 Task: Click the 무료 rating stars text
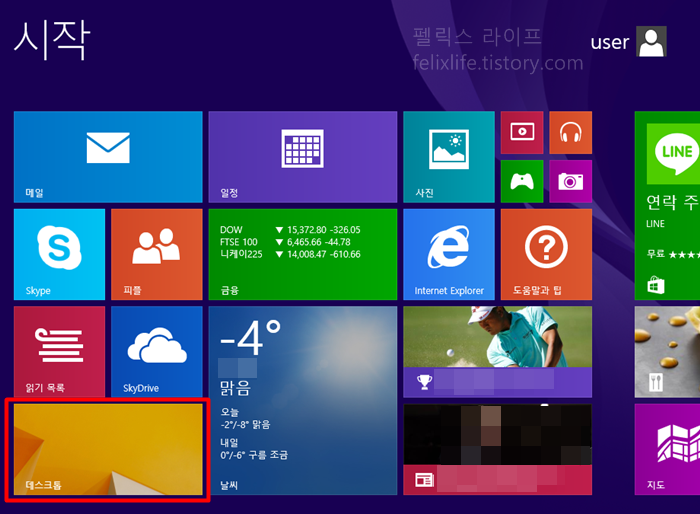673,254
